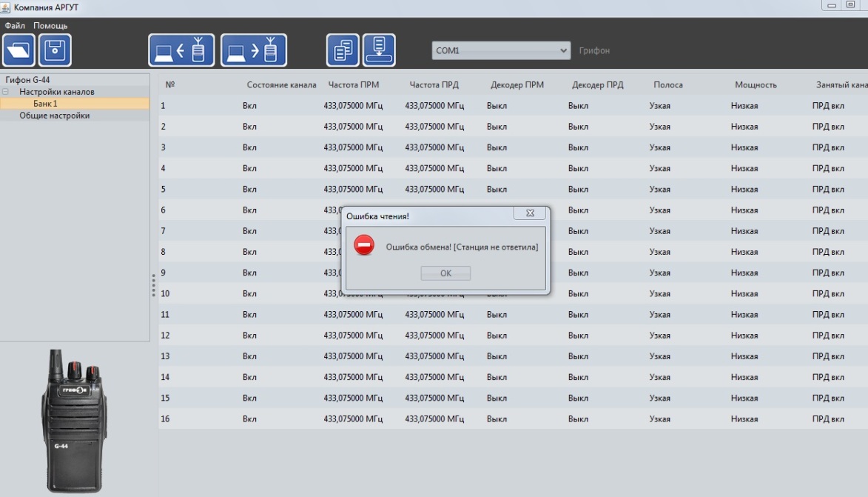Click the copy documents toolbar icon
This screenshot has height=497, width=868.
tap(343, 50)
